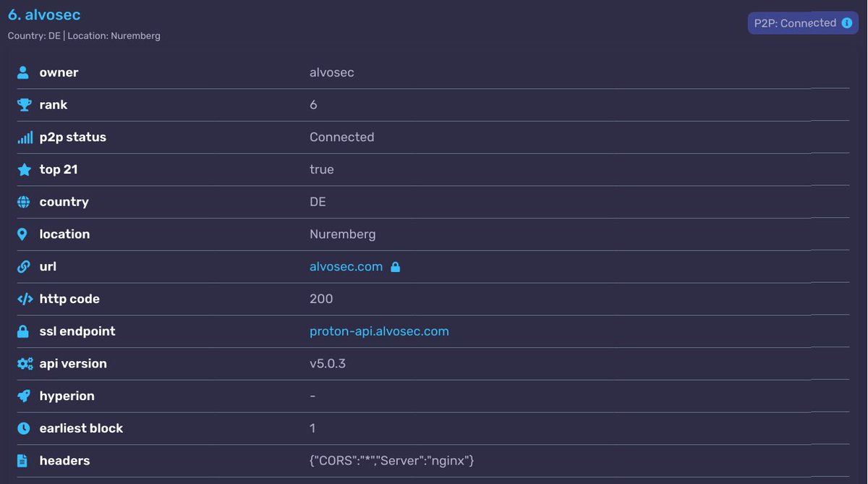Click the Country: DE | Location: Nuremberg subtitle
868x484 pixels.
[x=84, y=35]
